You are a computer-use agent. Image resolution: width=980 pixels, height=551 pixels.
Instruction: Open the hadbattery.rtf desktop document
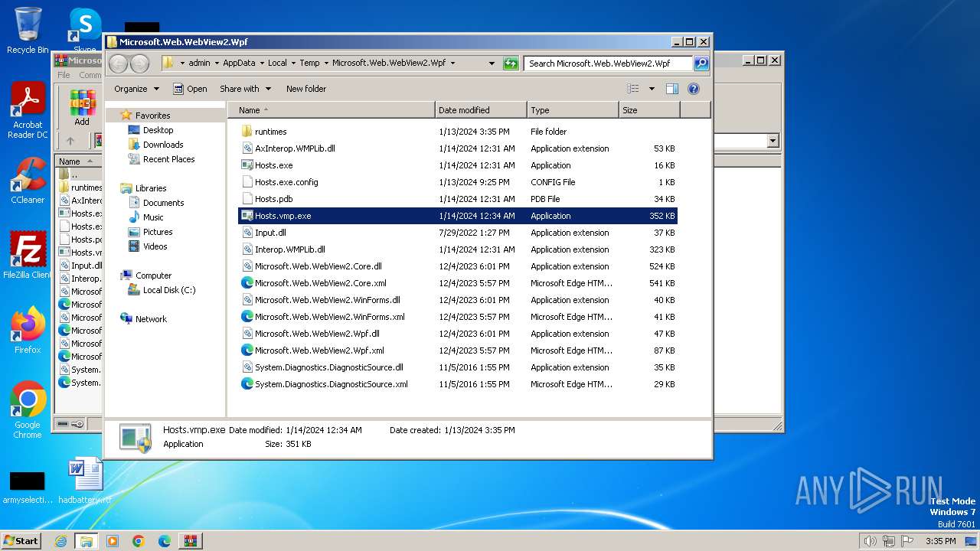(x=85, y=481)
